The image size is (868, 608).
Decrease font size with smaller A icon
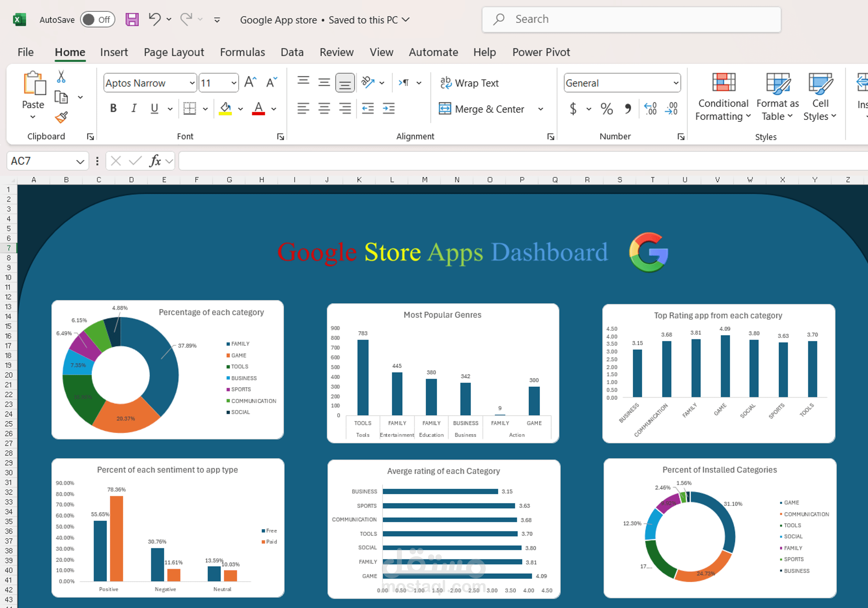271,82
